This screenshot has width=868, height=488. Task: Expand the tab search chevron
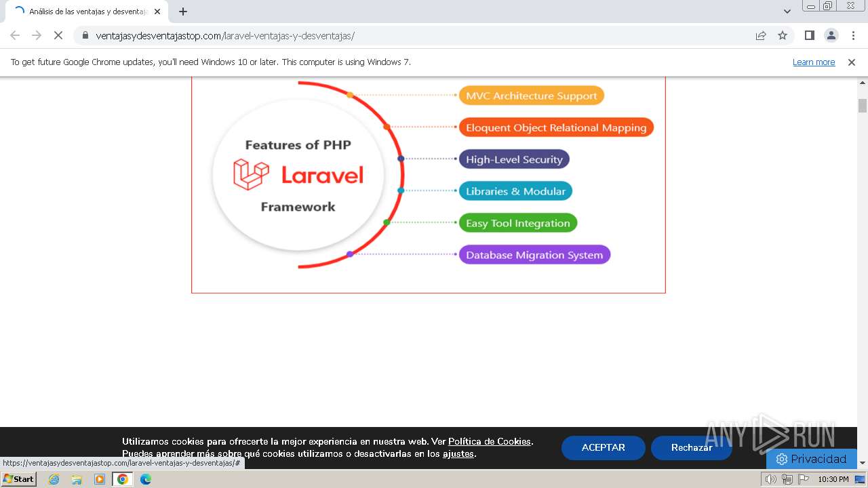tap(787, 12)
